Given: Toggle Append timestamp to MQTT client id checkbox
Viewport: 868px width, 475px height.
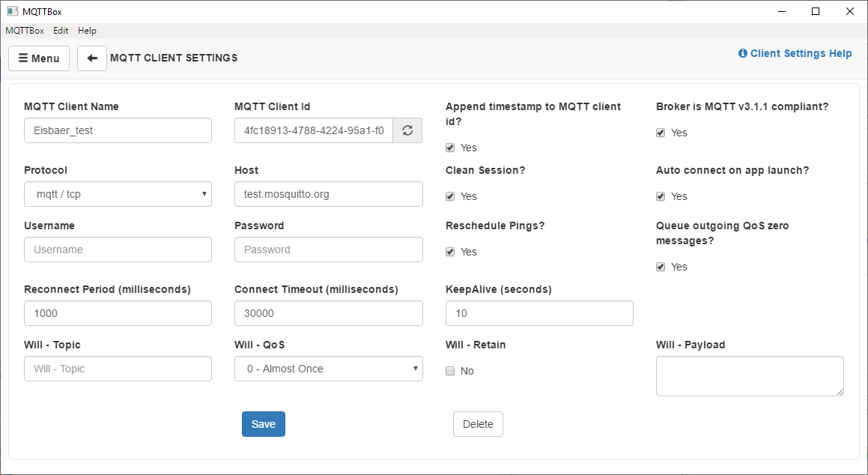Looking at the screenshot, I should point(450,148).
